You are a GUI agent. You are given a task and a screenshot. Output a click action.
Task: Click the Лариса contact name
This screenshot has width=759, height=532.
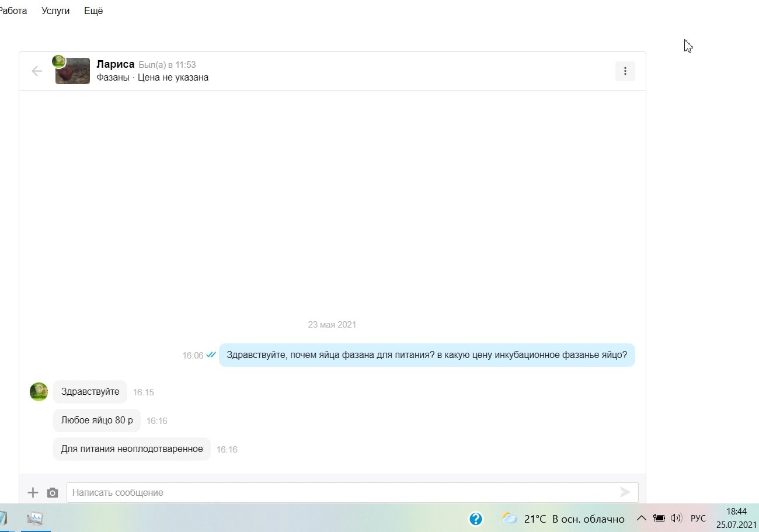[116, 64]
